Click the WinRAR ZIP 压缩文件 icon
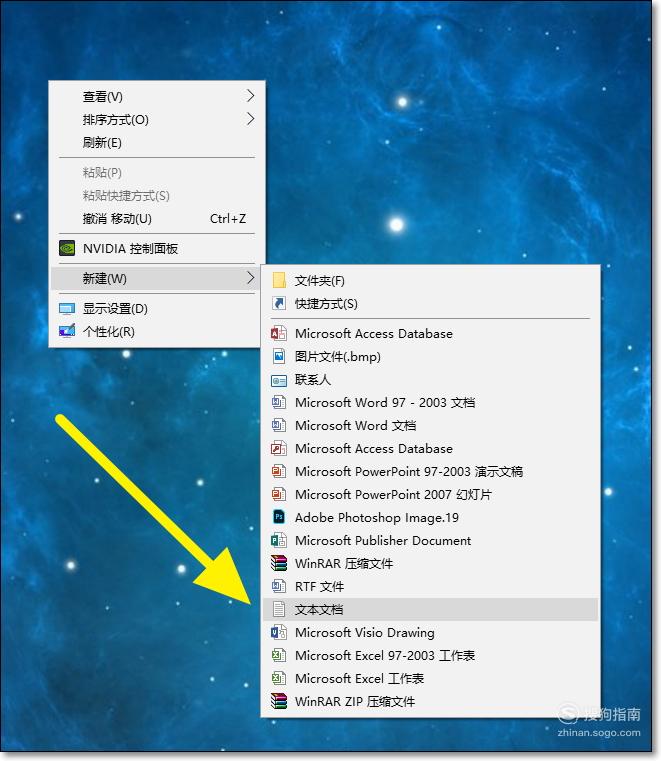This screenshot has width=661, height=761. (279, 701)
